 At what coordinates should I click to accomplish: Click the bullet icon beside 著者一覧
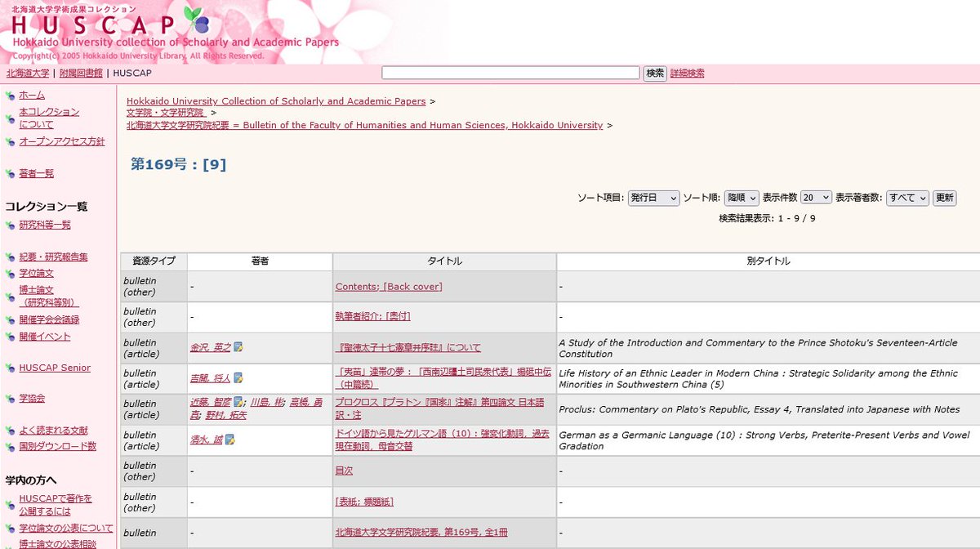point(10,174)
